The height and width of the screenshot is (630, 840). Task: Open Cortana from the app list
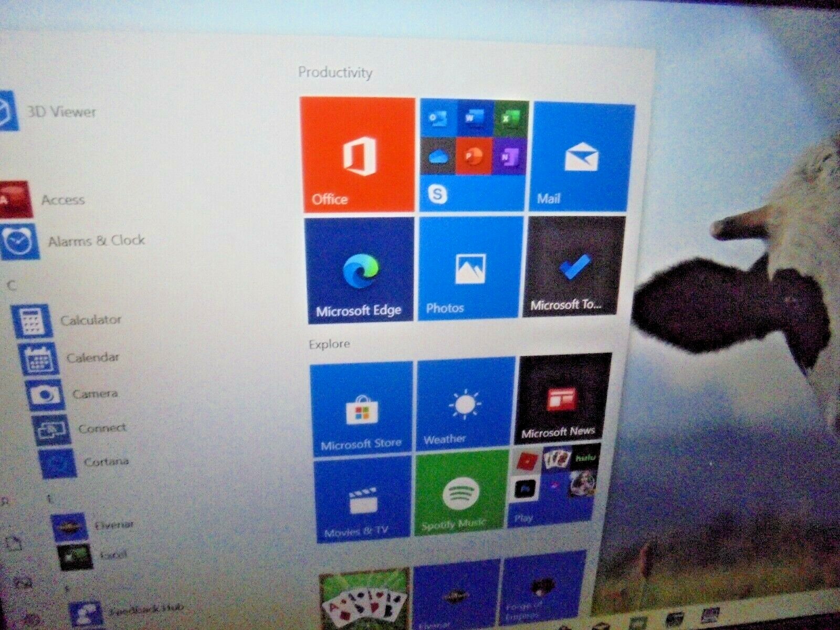(84, 463)
